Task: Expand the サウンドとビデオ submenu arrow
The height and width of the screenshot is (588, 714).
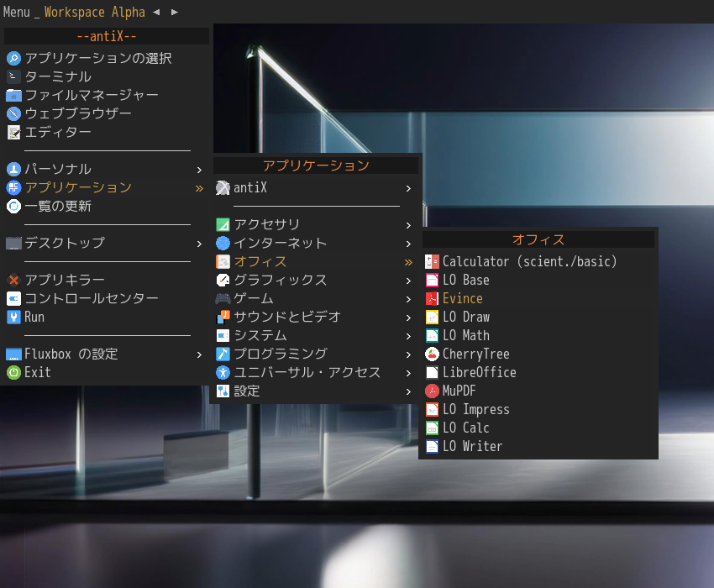Action: tap(408, 318)
